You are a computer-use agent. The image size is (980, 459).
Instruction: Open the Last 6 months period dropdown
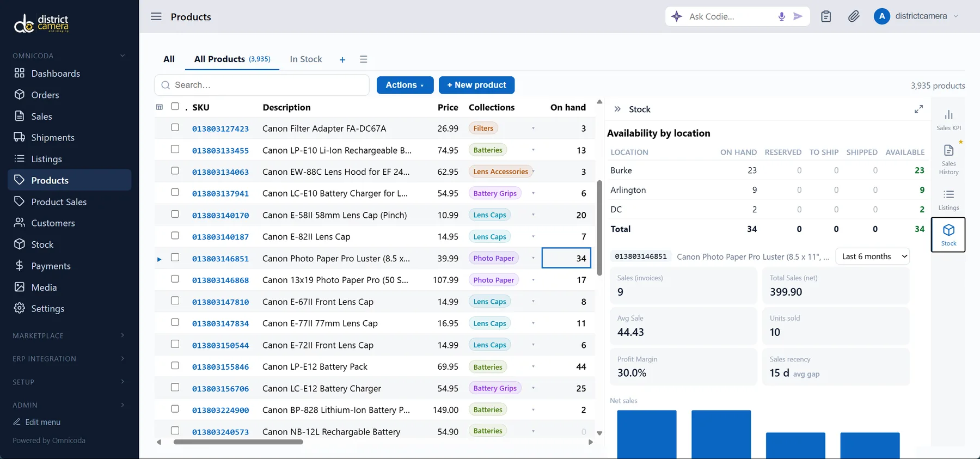(x=873, y=256)
